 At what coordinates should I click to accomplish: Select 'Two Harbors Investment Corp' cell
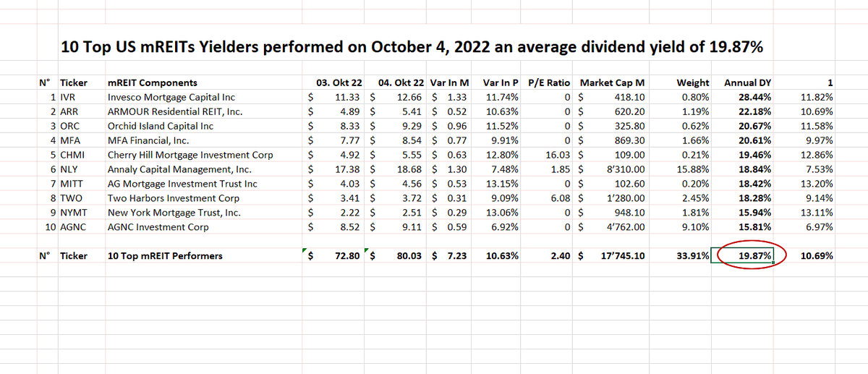[174, 198]
